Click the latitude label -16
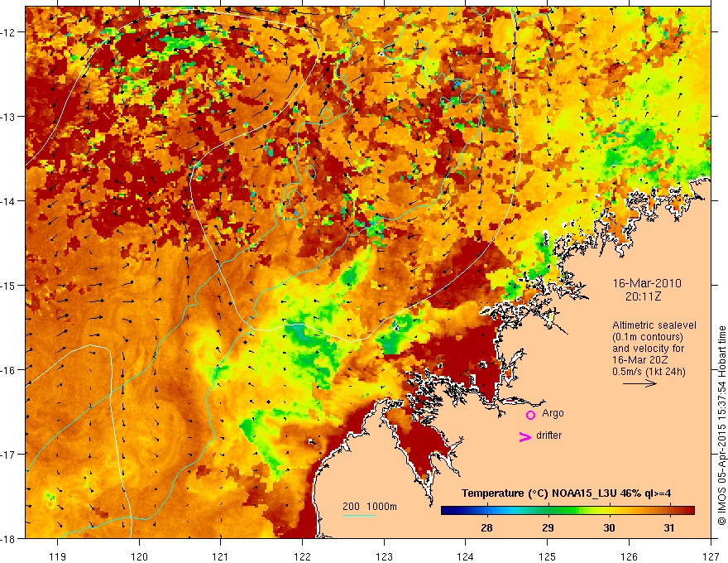Viewport: 728px width, 563px height. pos(8,370)
